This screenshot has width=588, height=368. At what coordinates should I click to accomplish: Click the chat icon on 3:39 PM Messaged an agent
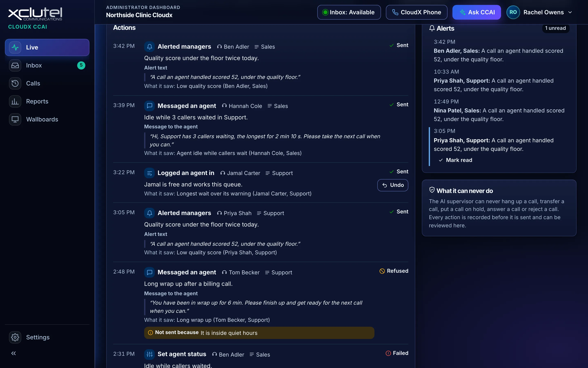click(x=149, y=106)
